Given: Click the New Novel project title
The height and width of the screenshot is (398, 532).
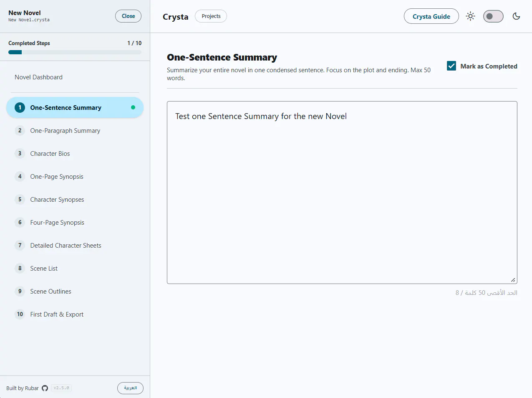Looking at the screenshot, I should click(25, 13).
